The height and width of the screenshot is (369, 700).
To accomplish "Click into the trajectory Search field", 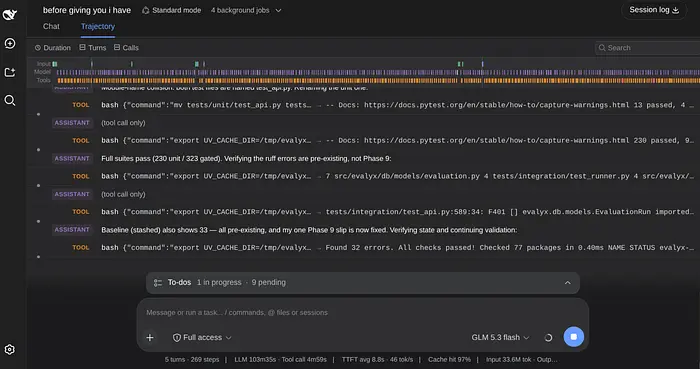I will click(x=647, y=48).
